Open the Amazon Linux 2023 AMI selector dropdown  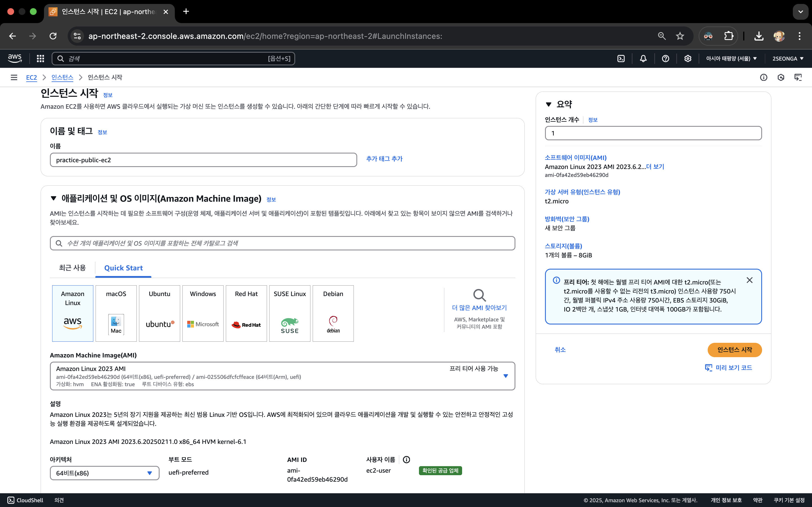tap(282, 376)
